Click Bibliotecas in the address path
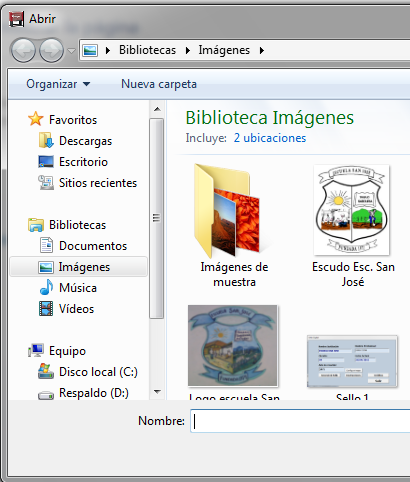The height and width of the screenshot is (482, 410). tap(147, 50)
